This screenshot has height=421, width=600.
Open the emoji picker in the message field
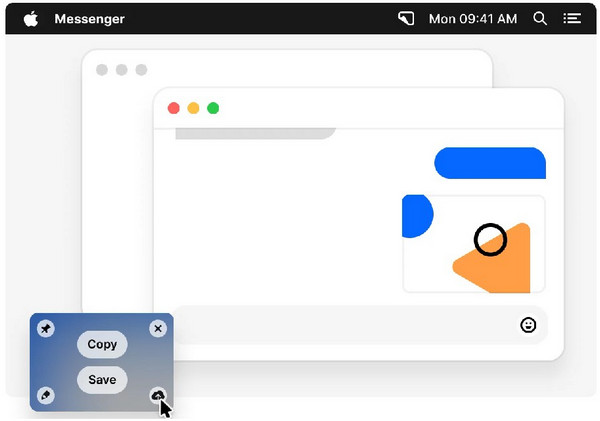(528, 325)
